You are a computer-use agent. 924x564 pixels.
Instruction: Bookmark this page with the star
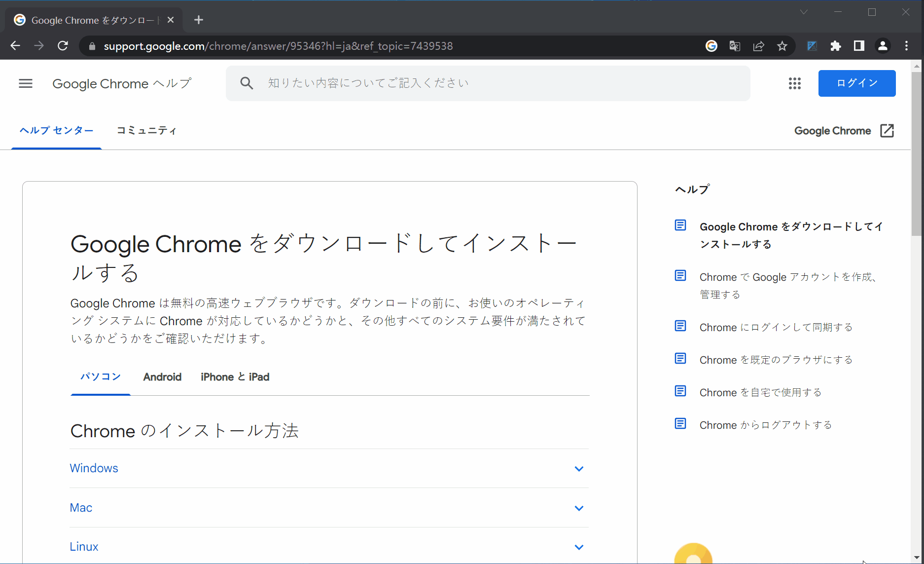point(782,46)
